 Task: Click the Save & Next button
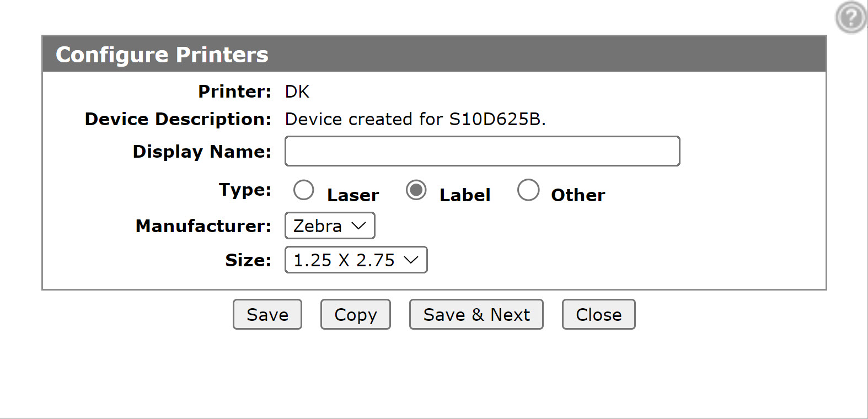tap(476, 314)
